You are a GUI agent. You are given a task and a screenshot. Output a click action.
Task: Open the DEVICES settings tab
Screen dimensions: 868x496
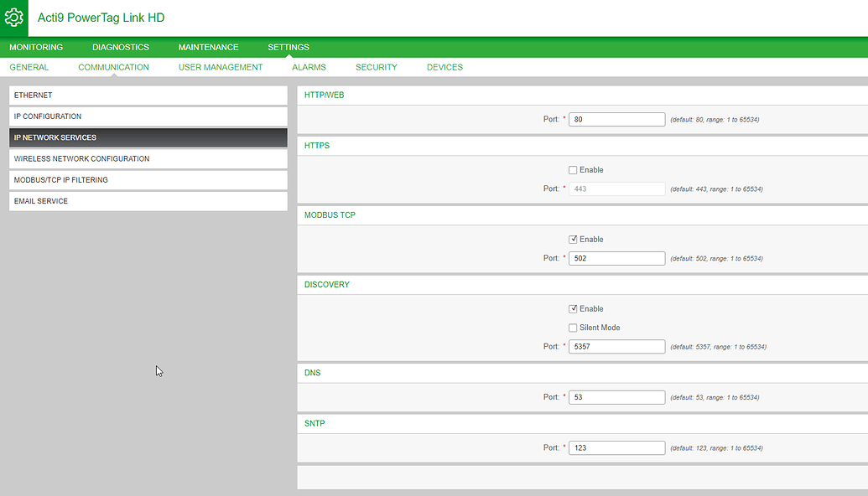tap(444, 66)
